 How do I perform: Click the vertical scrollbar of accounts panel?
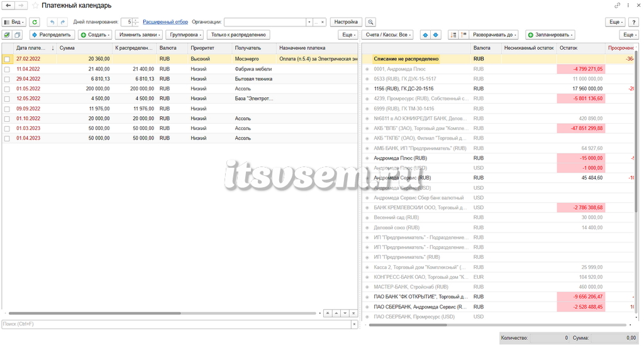(636, 131)
